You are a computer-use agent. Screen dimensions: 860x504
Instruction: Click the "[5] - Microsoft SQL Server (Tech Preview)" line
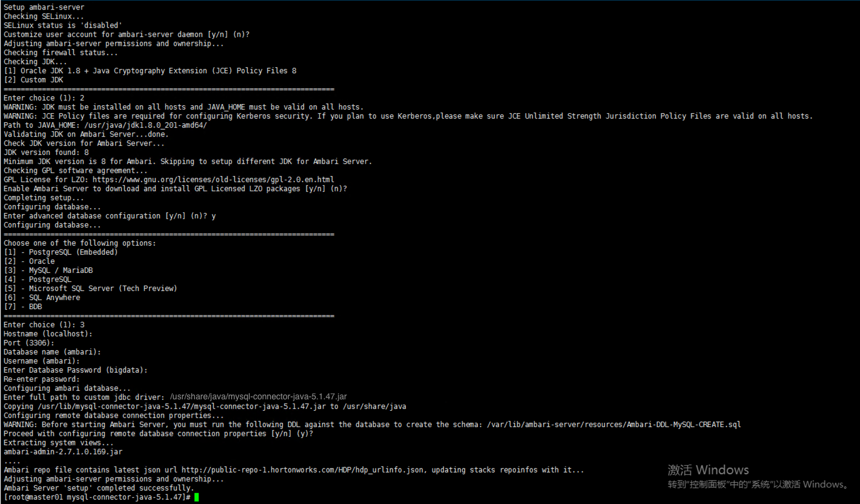tap(90, 289)
